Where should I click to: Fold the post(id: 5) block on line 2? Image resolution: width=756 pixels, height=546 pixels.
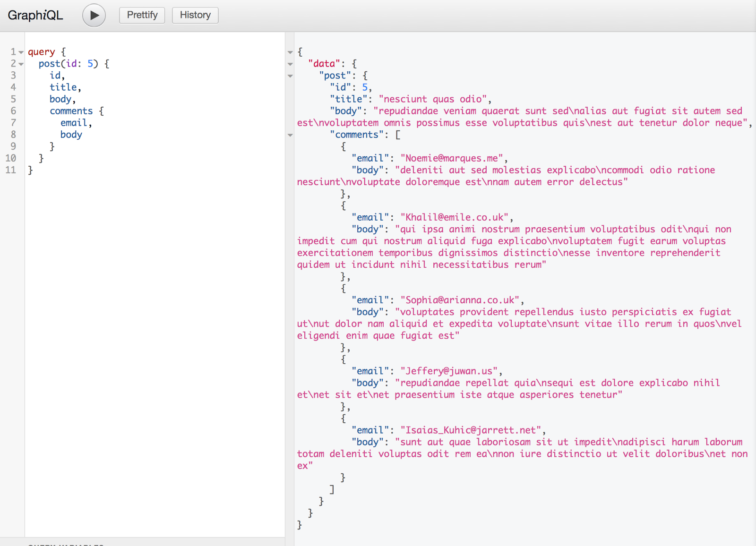tap(21, 64)
